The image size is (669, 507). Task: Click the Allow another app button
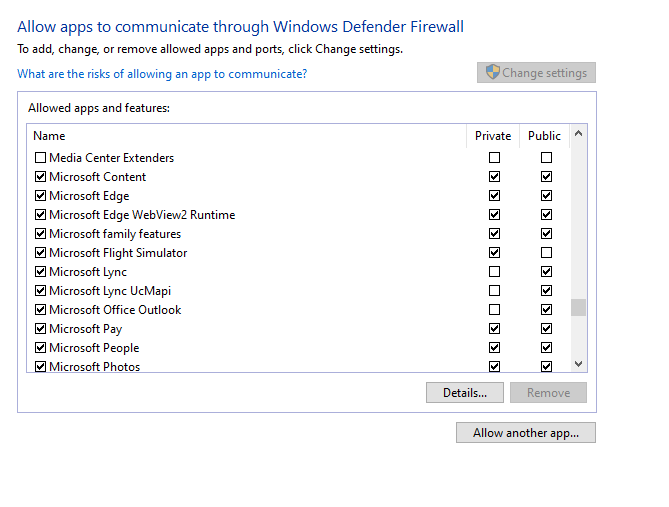tap(526, 433)
